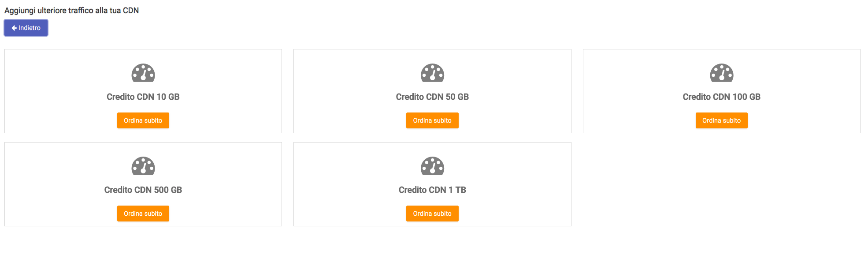Click the Aggiungi ulteriore traffico page heading
The width and height of the screenshot is (868, 255).
[71, 11]
